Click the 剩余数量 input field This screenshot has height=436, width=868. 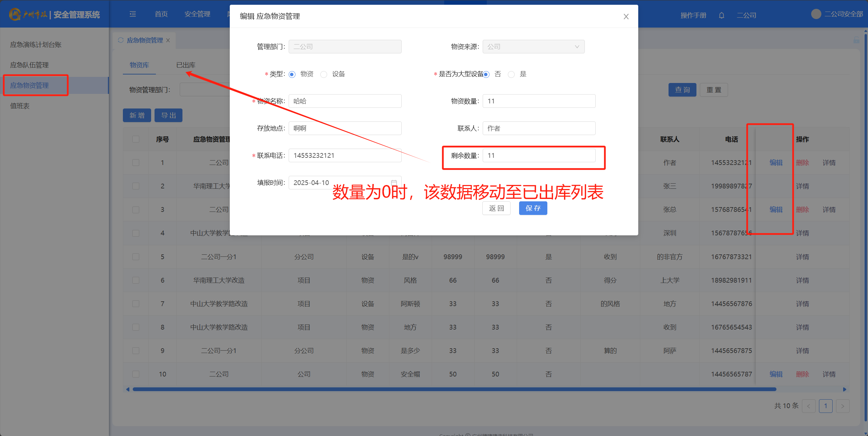coord(539,155)
